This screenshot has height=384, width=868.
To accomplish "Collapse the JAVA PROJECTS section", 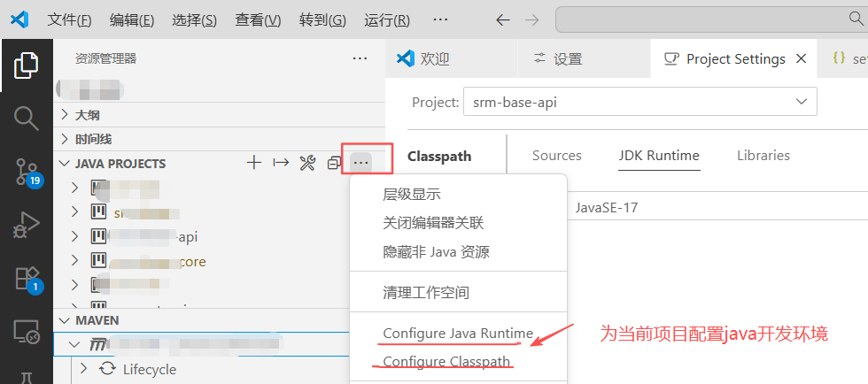I will (66, 164).
